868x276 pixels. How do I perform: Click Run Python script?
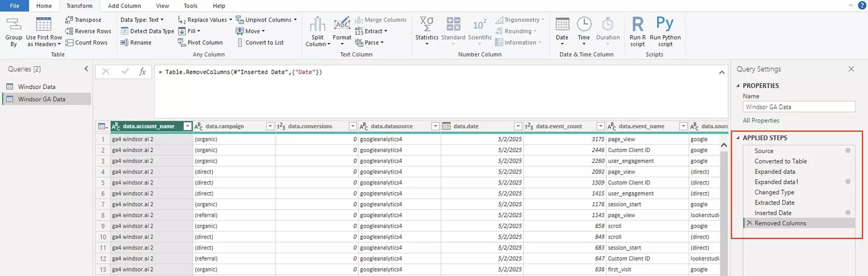pyautogui.click(x=665, y=32)
